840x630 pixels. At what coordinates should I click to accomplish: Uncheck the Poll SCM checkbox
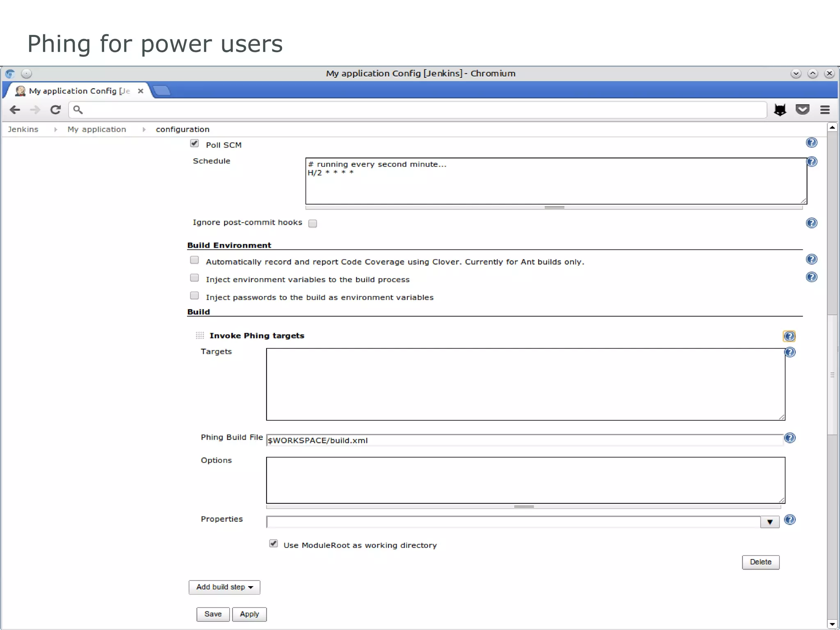[194, 144]
